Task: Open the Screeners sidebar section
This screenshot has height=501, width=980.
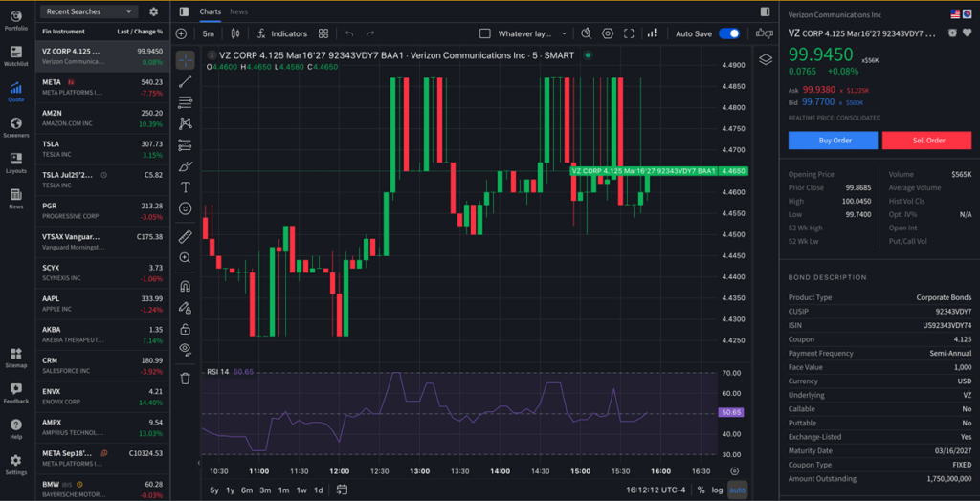Action: coord(15,127)
